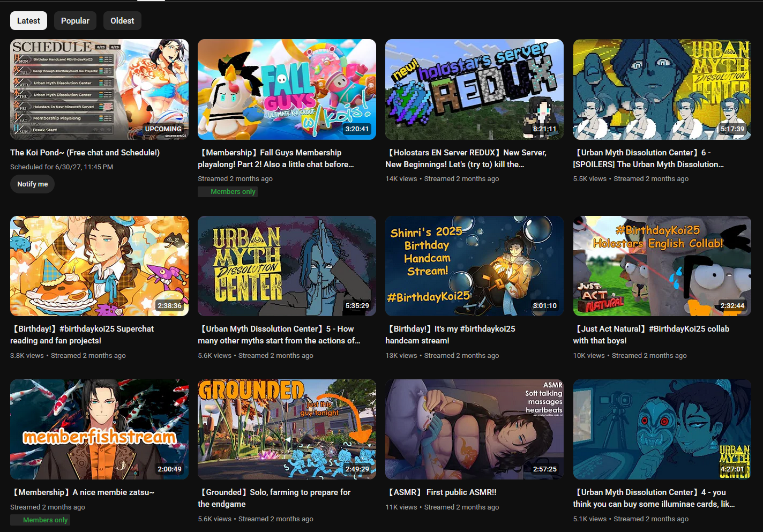Click '5.1K views' under Urban Myth 4

(x=590, y=519)
